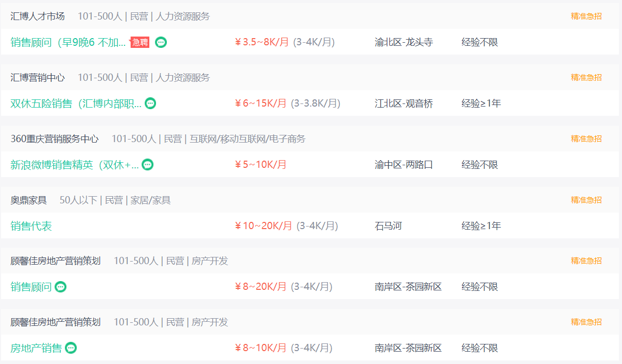This screenshot has height=364, width=622.
Task: Click 精准急招 tag on 奥鼎家具 row
Action: coord(586,200)
